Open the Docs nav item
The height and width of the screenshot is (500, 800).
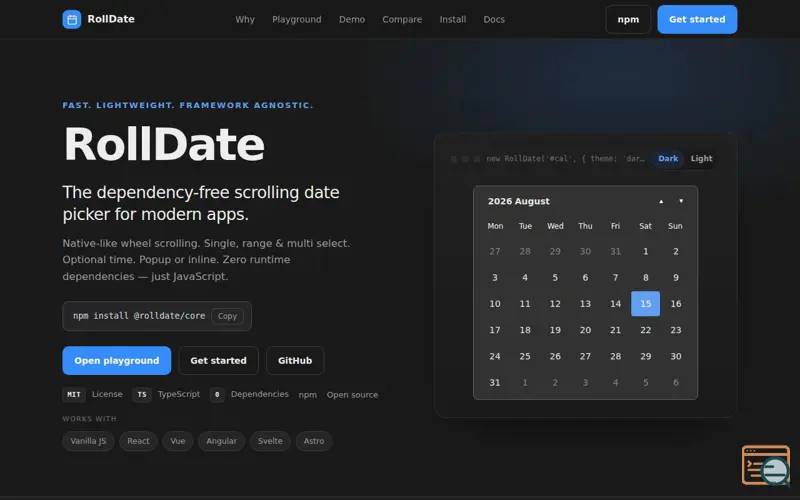click(494, 19)
